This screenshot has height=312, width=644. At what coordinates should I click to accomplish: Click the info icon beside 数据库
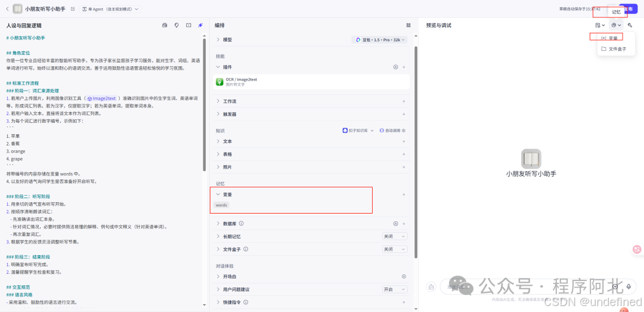coord(241,224)
